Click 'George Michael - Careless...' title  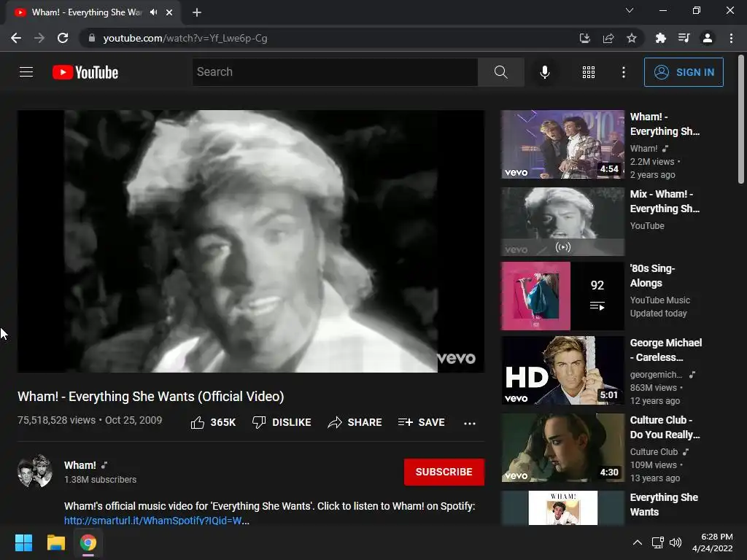tap(665, 350)
